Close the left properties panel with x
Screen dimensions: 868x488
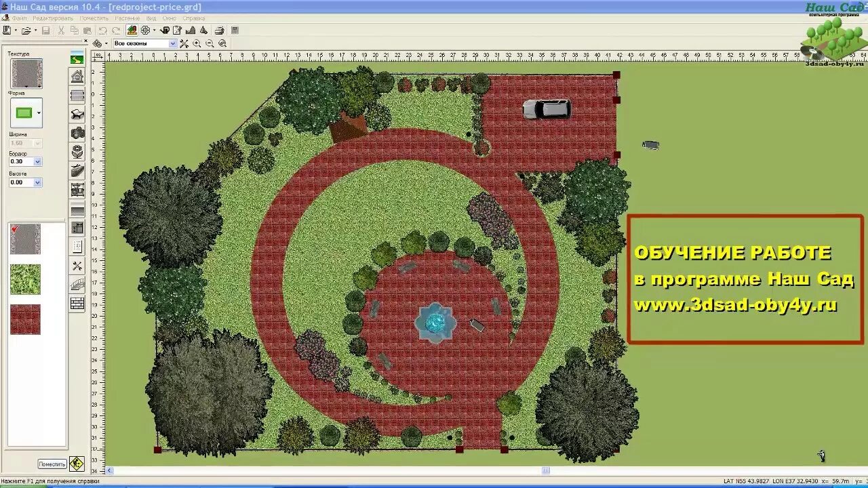(85, 41)
